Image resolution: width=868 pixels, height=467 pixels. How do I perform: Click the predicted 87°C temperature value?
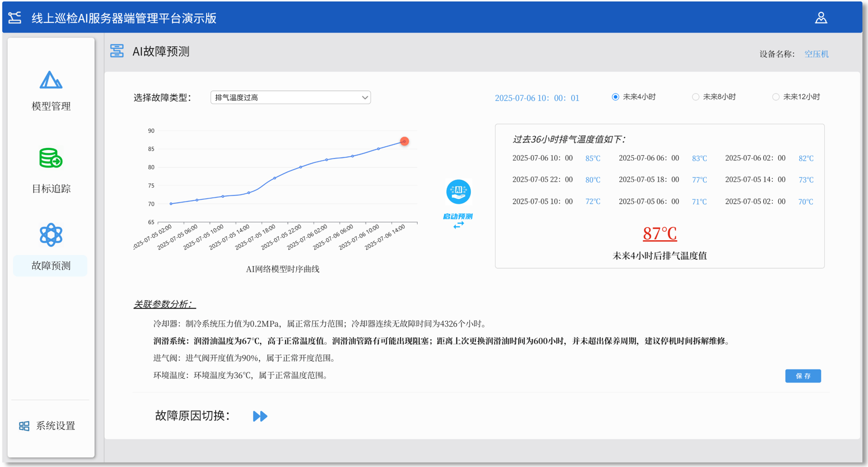(x=659, y=233)
